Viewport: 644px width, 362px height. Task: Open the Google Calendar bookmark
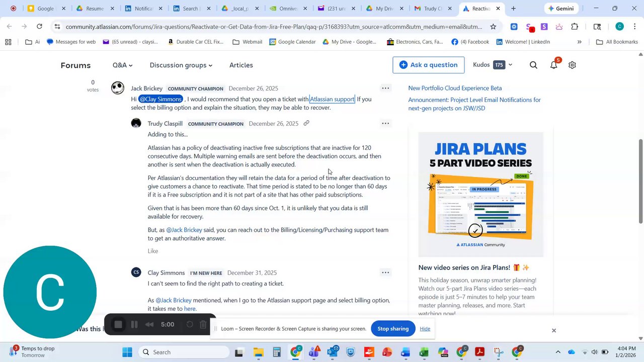[293, 42]
